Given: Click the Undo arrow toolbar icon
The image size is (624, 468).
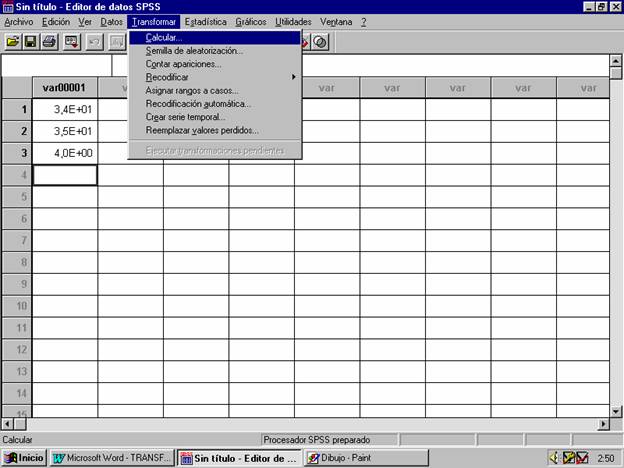Looking at the screenshot, I should 95,42.
